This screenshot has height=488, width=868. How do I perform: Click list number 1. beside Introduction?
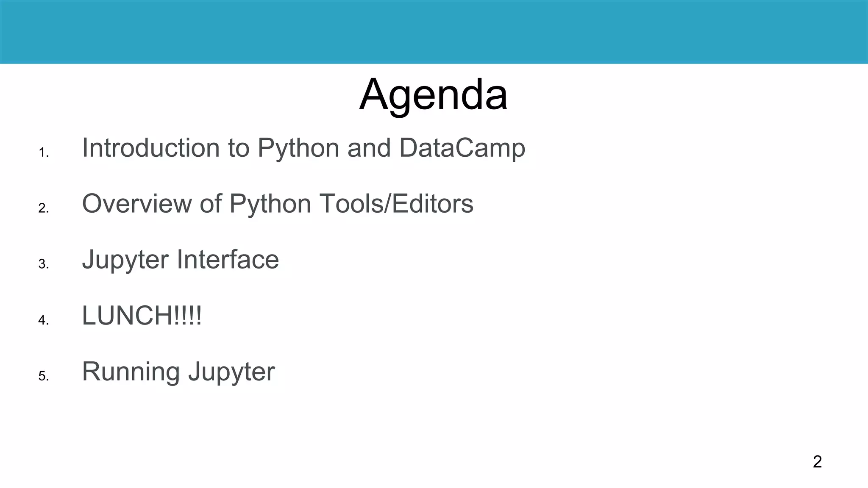click(44, 152)
